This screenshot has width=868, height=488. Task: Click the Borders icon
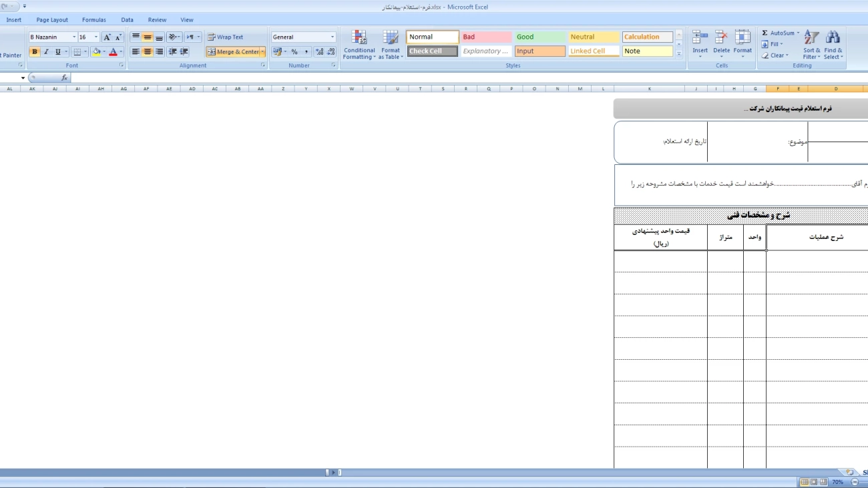click(77, 52)
